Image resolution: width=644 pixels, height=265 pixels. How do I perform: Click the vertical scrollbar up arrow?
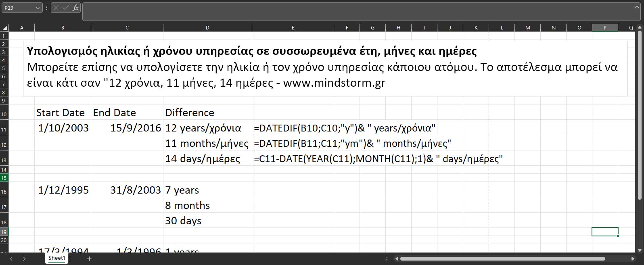[640, 27]
